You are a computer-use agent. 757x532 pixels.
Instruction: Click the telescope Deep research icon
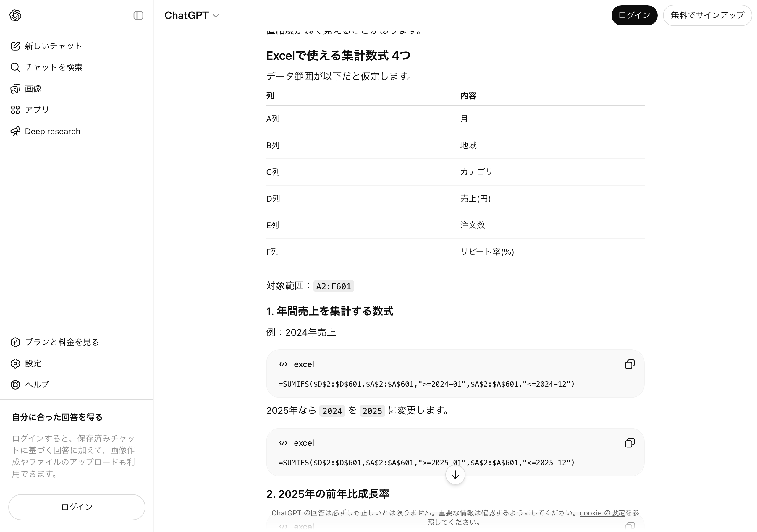[15, 131]
